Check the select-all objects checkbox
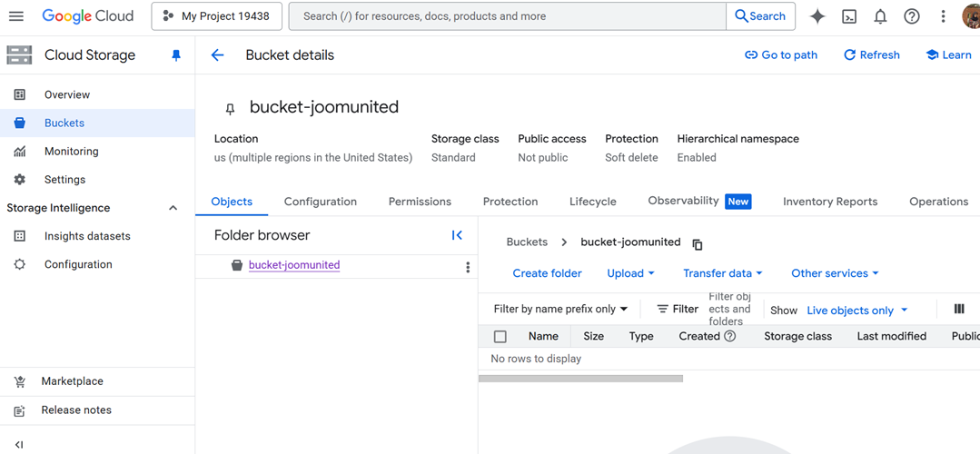The image size is (980, 454). [500, 336]
